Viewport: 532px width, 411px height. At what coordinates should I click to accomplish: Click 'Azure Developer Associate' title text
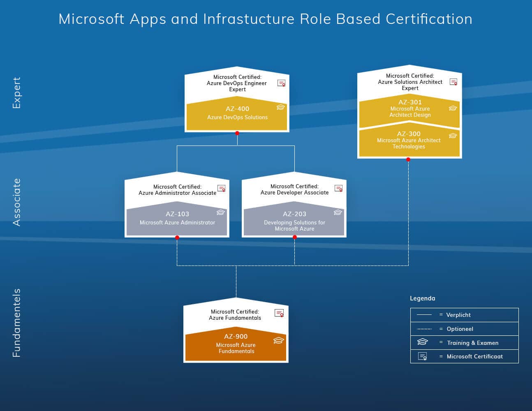click(294, 192)
